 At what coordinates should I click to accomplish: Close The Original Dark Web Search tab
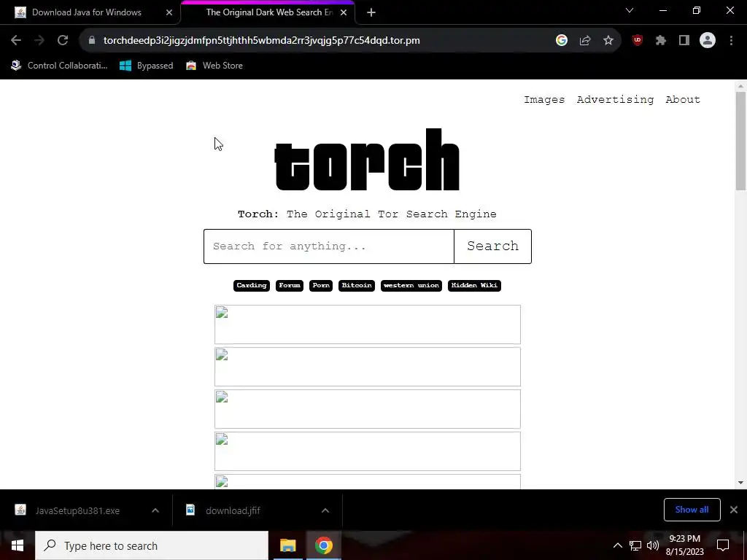[344, 13]
